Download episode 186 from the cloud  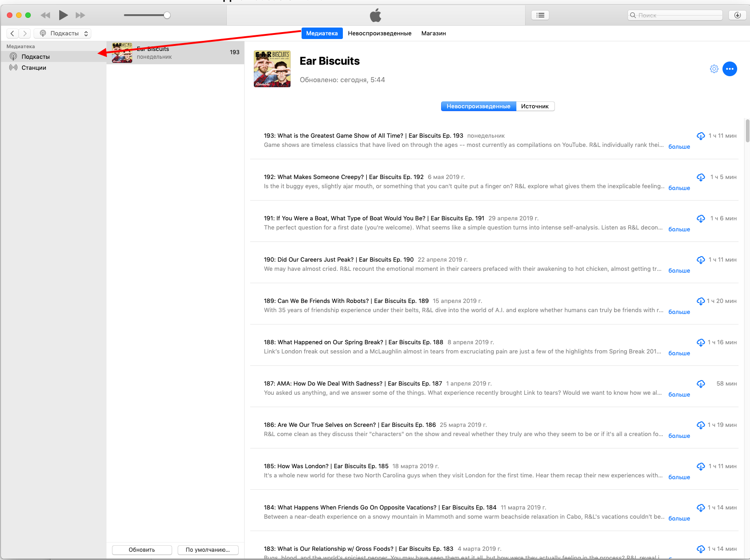point(701,425)
